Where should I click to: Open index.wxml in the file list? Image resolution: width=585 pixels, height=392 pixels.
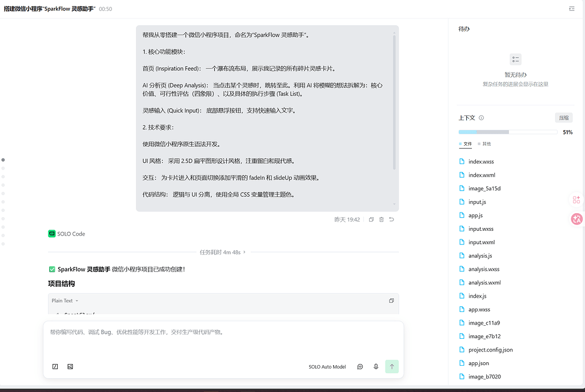pyautogui.click(x=482, y=175)
